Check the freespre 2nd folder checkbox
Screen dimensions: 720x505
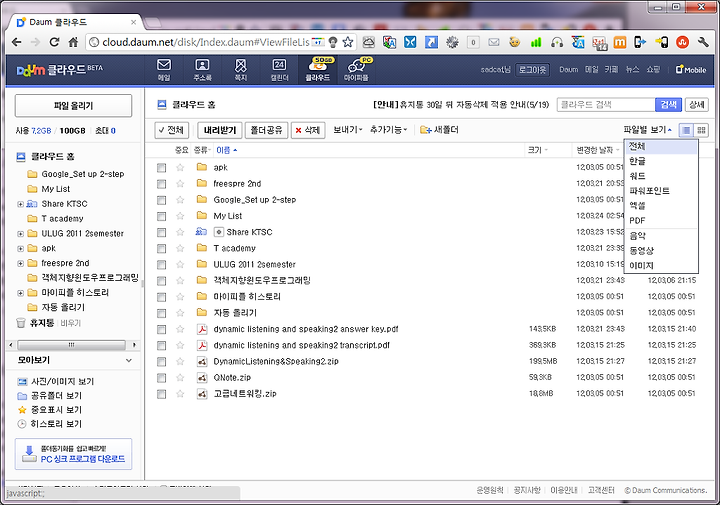[161, 184]
